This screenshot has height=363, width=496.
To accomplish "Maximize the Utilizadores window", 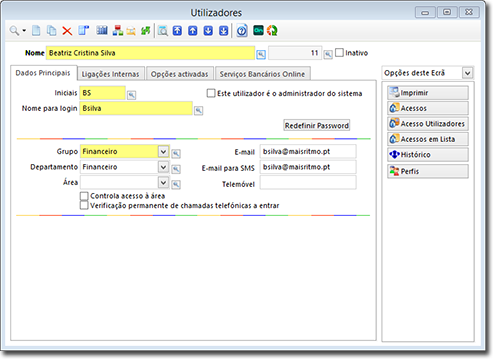I will (447, 13).
